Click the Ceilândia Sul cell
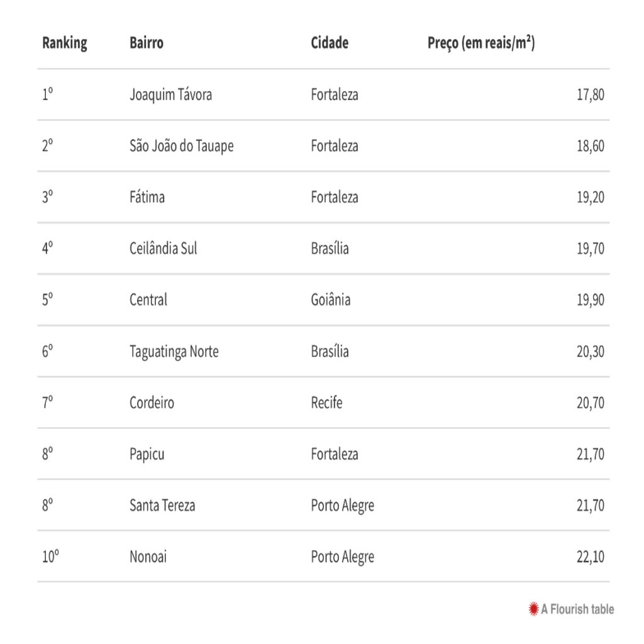644x644 pixels. (x=163, y=248)
